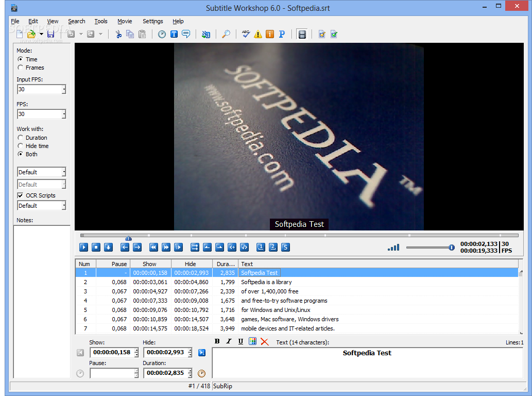The image size is (532, 396).
Task: Click the yellow warning errors icon
Action: point(258,34)
